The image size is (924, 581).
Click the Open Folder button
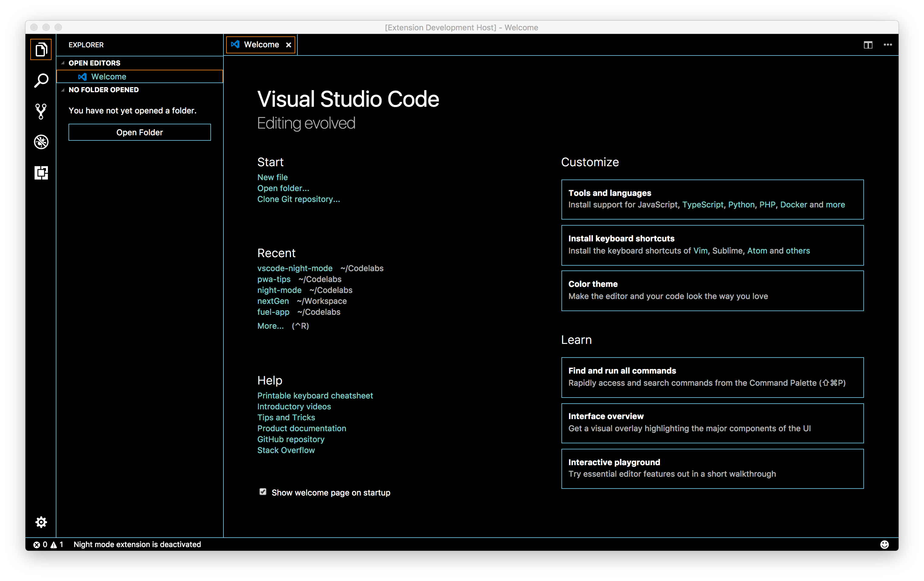tap(139, 133)
